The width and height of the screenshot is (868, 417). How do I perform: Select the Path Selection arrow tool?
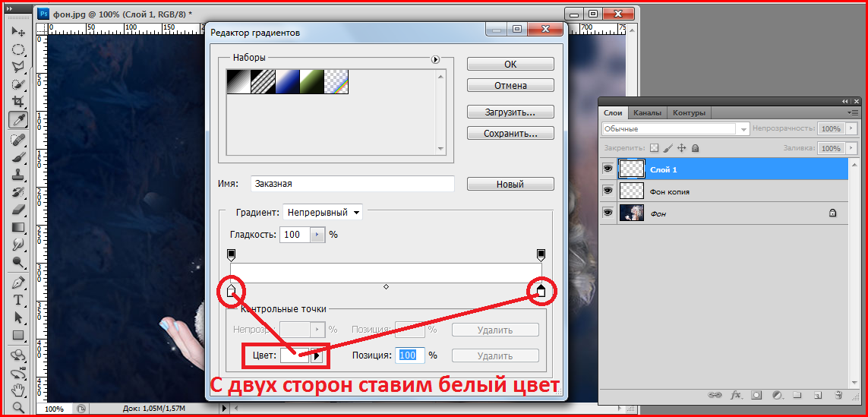(17, 317)
